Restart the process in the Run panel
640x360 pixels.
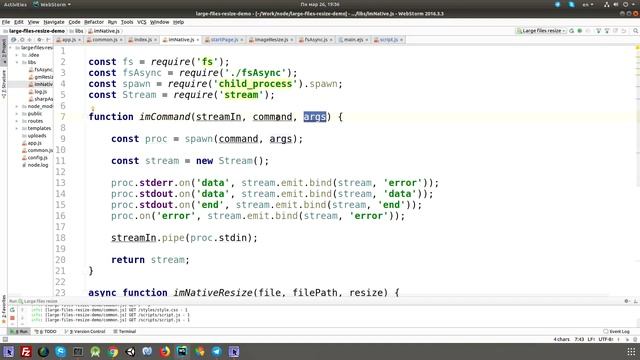pos(12,310)
